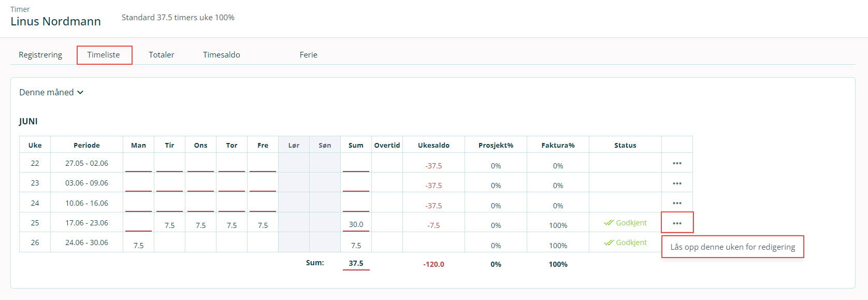Click the Godkjent checkmark for week 26
868x300 pixels.
(x=609, y=242)
